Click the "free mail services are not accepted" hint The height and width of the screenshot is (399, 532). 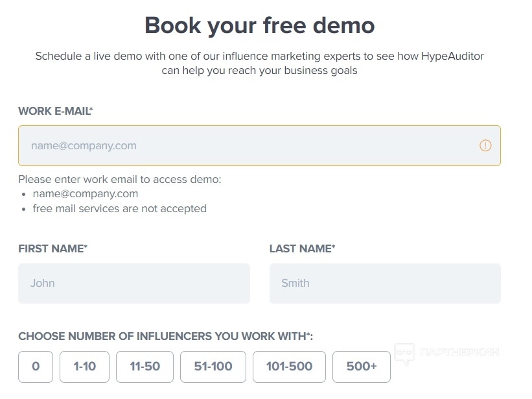[x=119, y=209]
